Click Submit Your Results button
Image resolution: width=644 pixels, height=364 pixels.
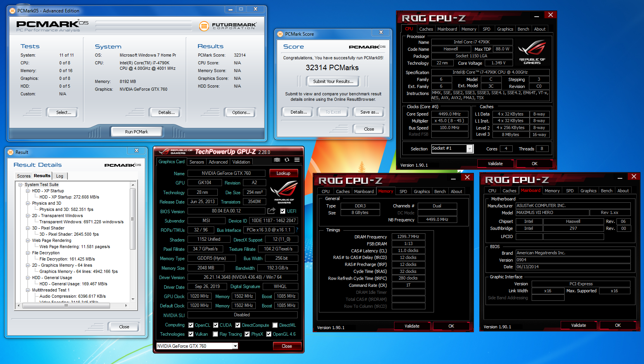333,81
